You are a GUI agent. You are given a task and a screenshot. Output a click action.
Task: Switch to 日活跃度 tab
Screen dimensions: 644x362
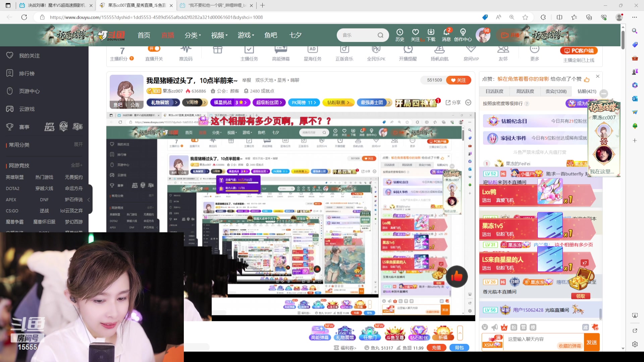[x=494, y=91]
